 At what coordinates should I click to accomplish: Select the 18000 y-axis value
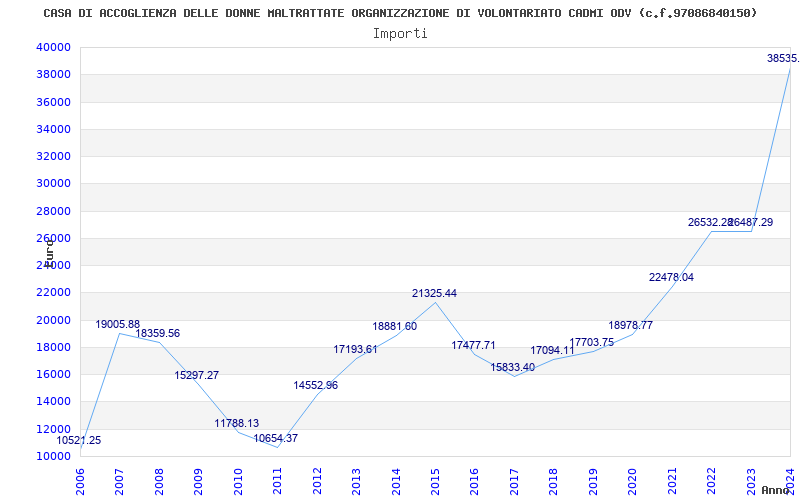coord(53,347)
